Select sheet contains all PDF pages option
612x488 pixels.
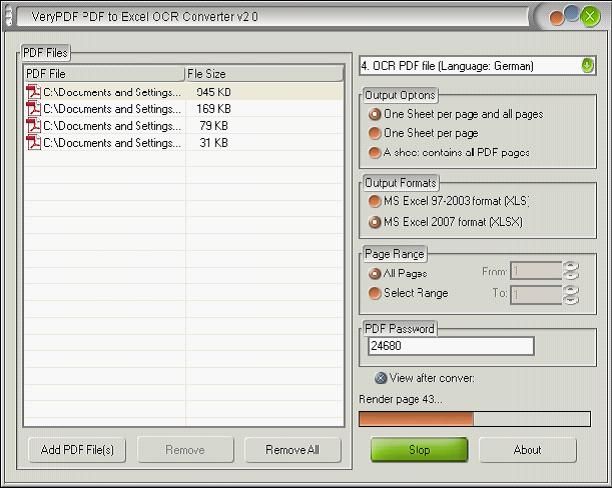[449, 152]
